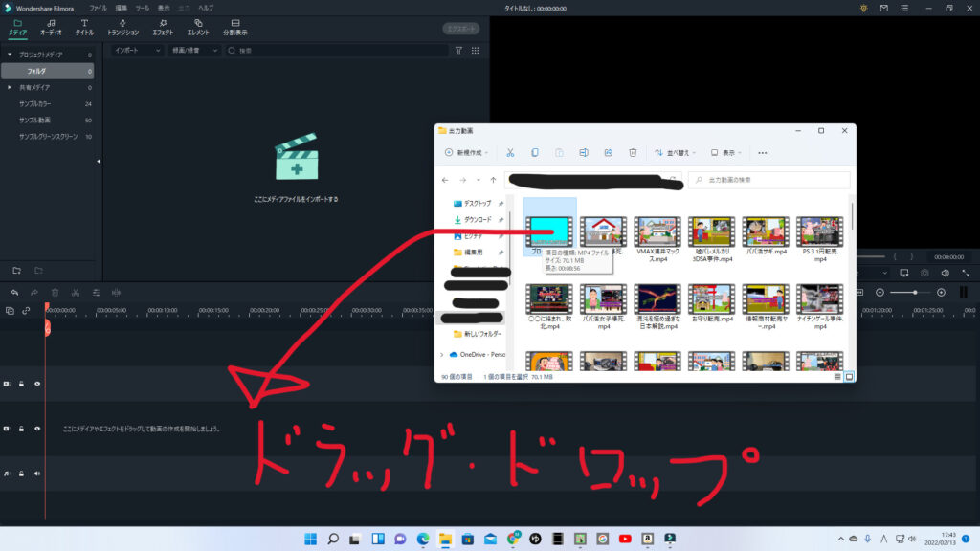
Task: Select サンプルカラー in the media tree
Action: [35, 103]
